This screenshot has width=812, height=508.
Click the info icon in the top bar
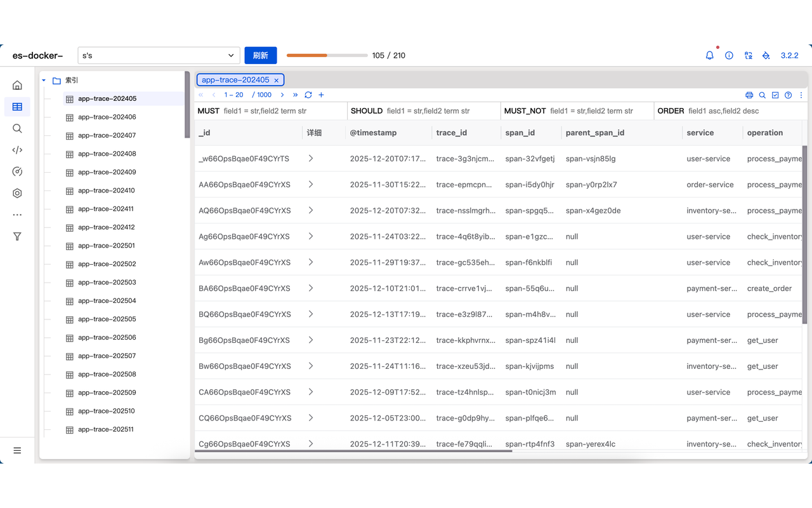click(x=729, y=55)
